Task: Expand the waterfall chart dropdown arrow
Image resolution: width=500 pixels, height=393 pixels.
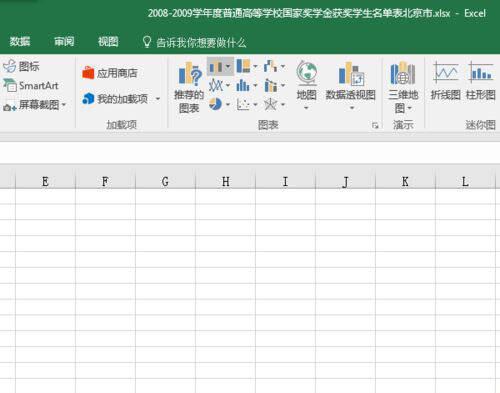Action: (x=283, y=66)
